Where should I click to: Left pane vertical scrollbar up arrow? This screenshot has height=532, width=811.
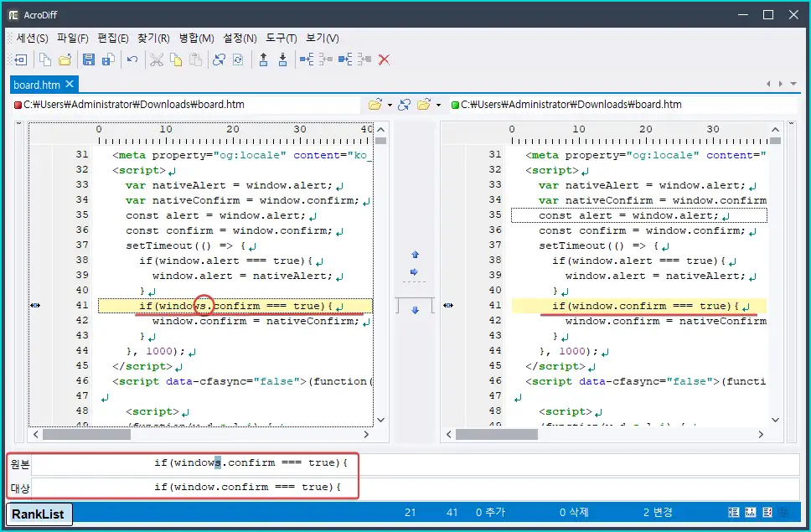point(381,129)
